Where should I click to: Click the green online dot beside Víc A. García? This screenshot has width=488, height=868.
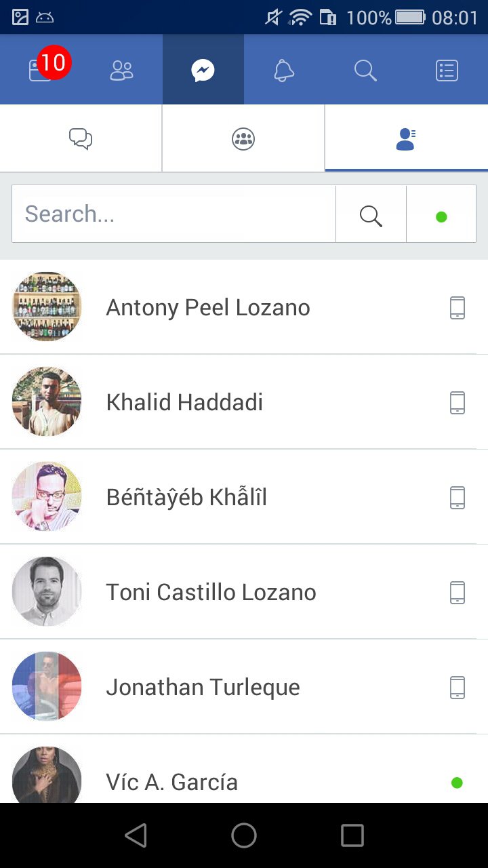(457, 783)
